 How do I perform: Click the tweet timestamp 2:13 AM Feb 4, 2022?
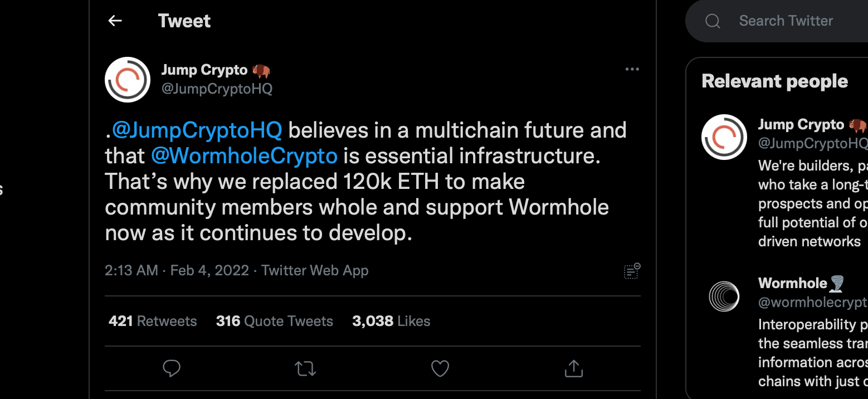(x=177, y=271)
